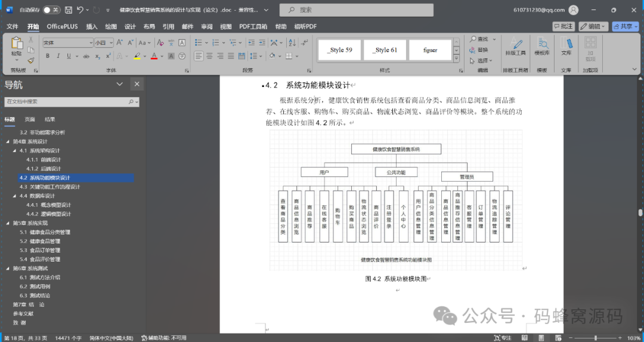The image size is (644, 342).
Task: Switch to the 审阅 ribbon tab
Action: pyautogui.click(x=206, y=26)
